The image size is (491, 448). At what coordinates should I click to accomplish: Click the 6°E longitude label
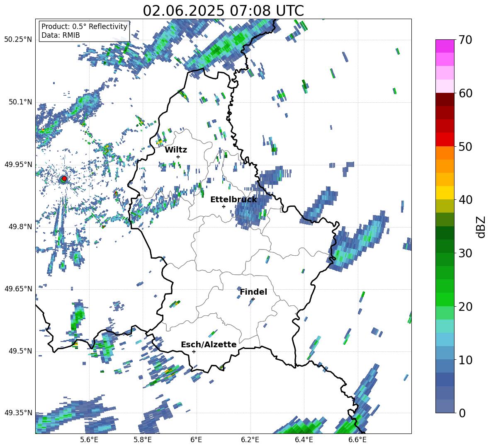[x=196, y=440]
